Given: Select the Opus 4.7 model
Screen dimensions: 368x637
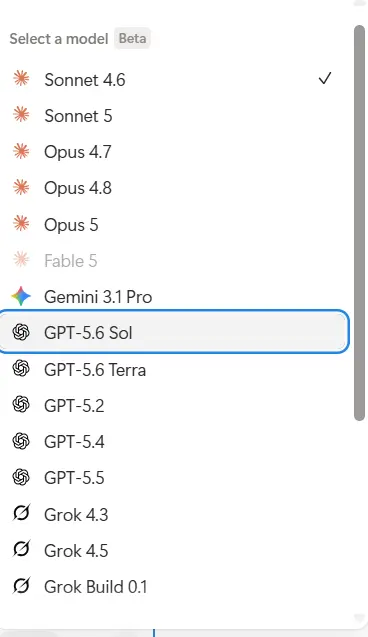Looking at the screenshot, I should [x=174, y=152].
